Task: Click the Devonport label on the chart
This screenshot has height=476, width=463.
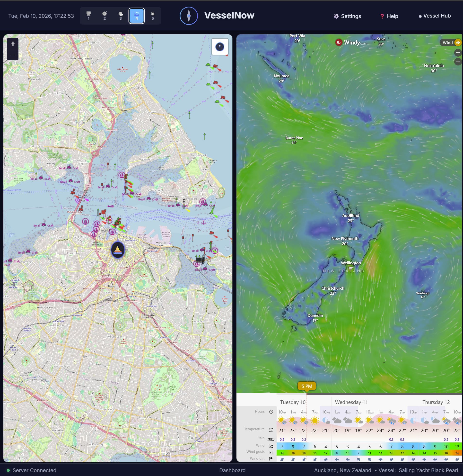Action: coord(190,199)
